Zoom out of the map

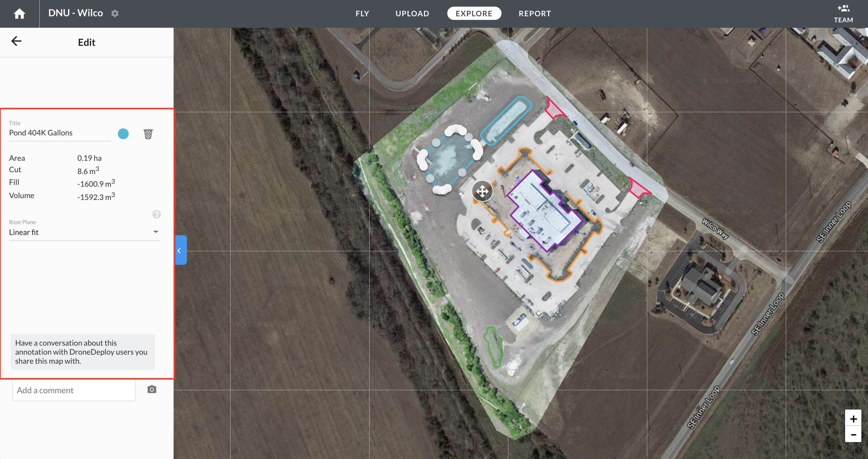pos(853,434)
